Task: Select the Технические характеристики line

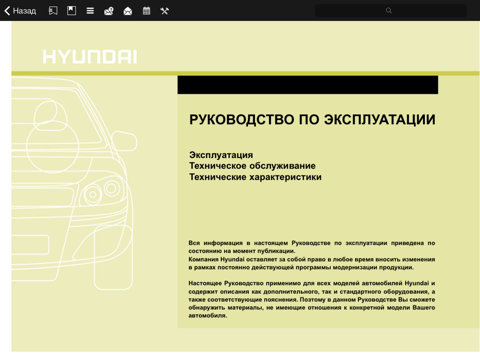Action: (x=255, y=177)
